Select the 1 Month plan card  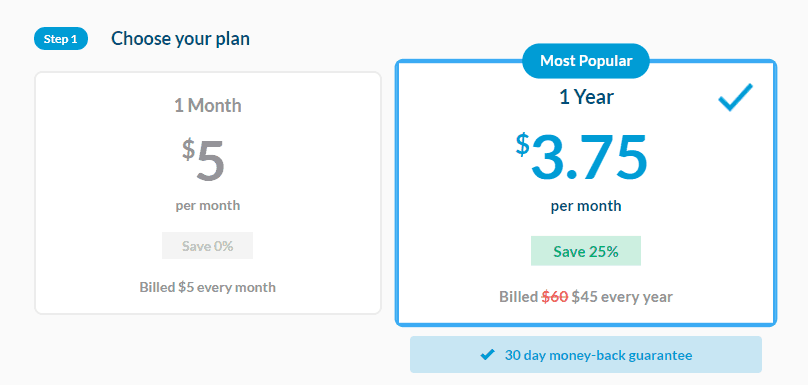208,193
